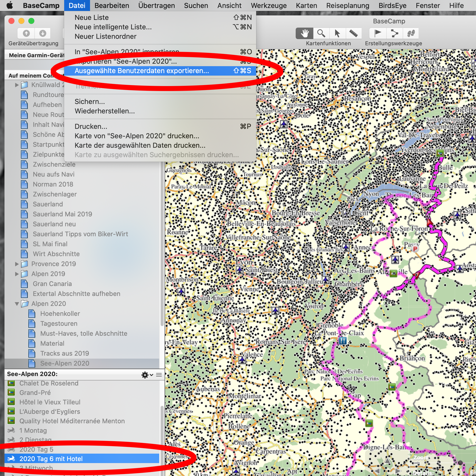Select the new route creation tool
The height and width of the screenshot is (476, 476).
pyautogui.click(x=394, y=33)
